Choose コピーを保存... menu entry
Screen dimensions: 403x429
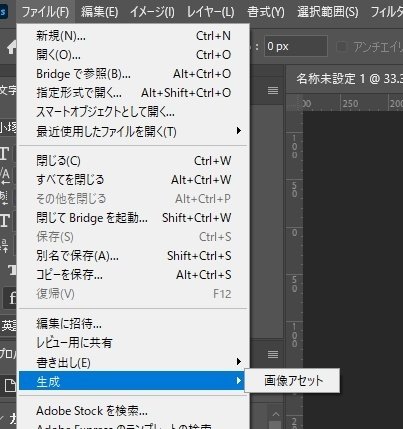133,275
